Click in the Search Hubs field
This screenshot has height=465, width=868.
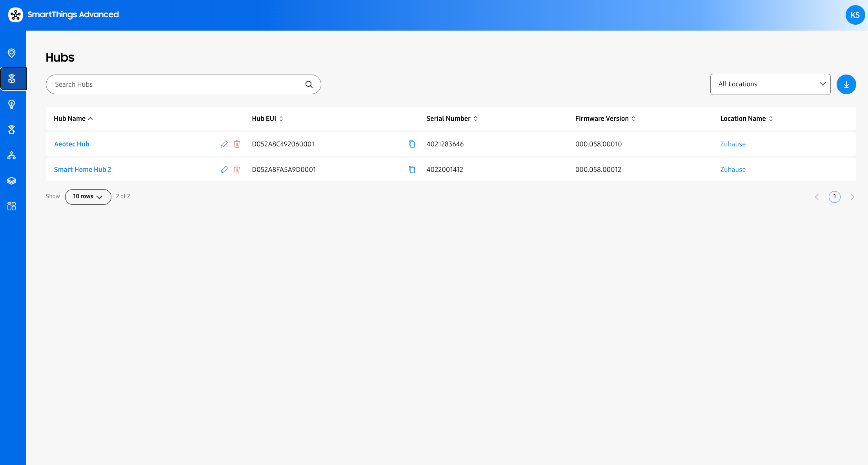(x=177, y=84)
